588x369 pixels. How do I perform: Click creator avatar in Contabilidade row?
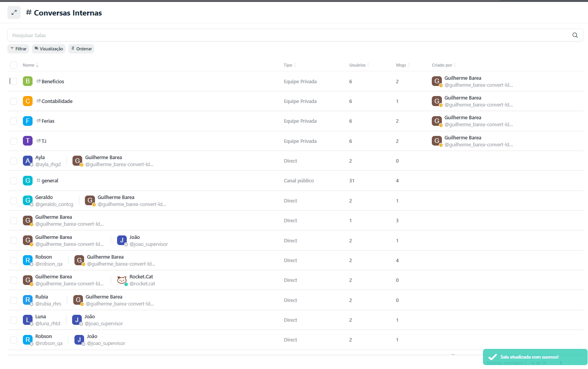(437, 101)
